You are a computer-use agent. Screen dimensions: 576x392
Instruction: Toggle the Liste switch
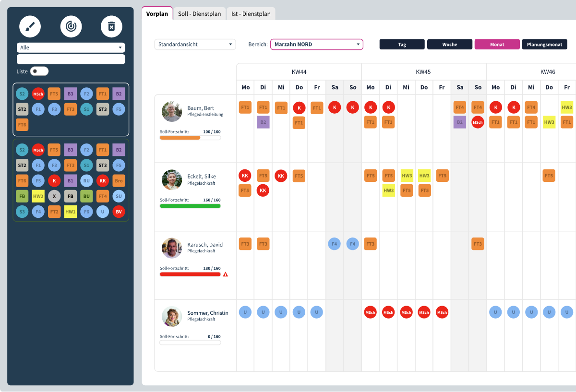(x=39, y=71)
